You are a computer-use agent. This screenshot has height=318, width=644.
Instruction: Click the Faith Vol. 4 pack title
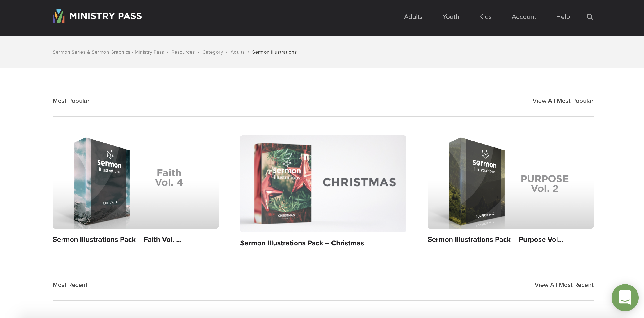coord(117,239)
